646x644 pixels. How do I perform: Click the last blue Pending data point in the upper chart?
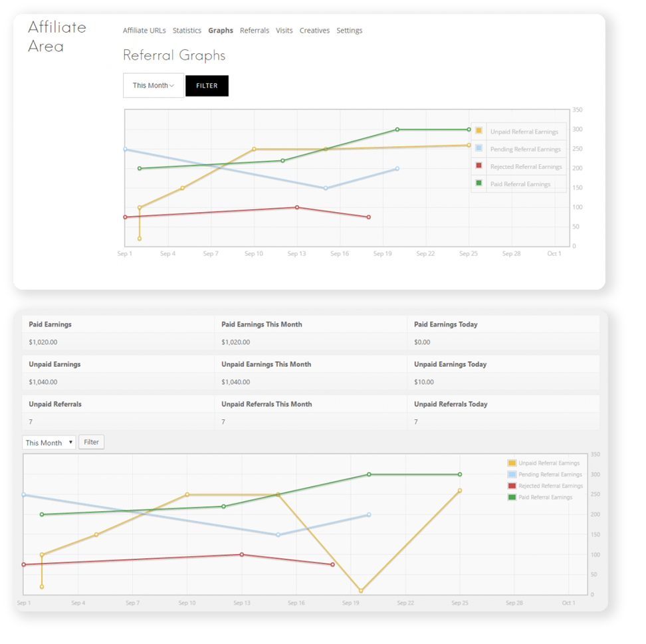tap(397, 169)
